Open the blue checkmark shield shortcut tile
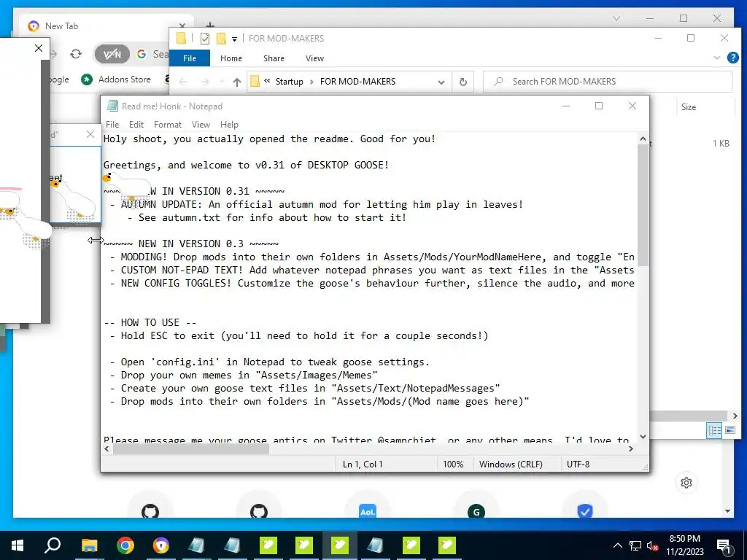The width and height of the screenshot is (747, 560). coord(584,511)
